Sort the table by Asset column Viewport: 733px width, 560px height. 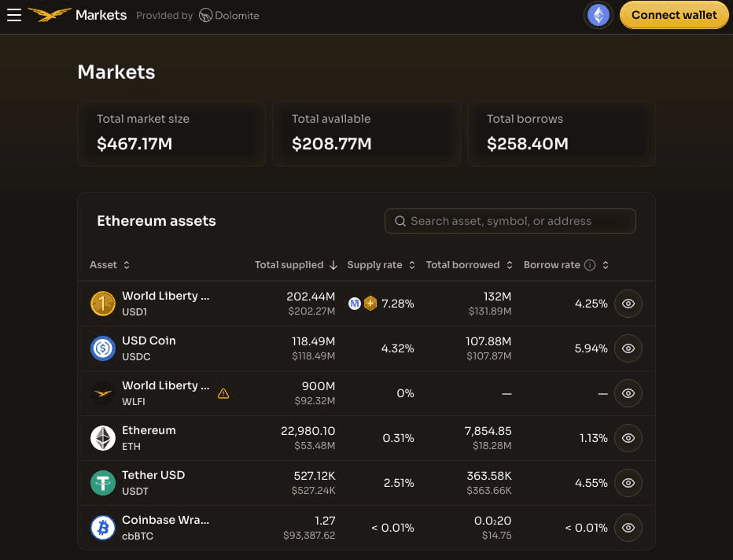[x=109, y=265]
